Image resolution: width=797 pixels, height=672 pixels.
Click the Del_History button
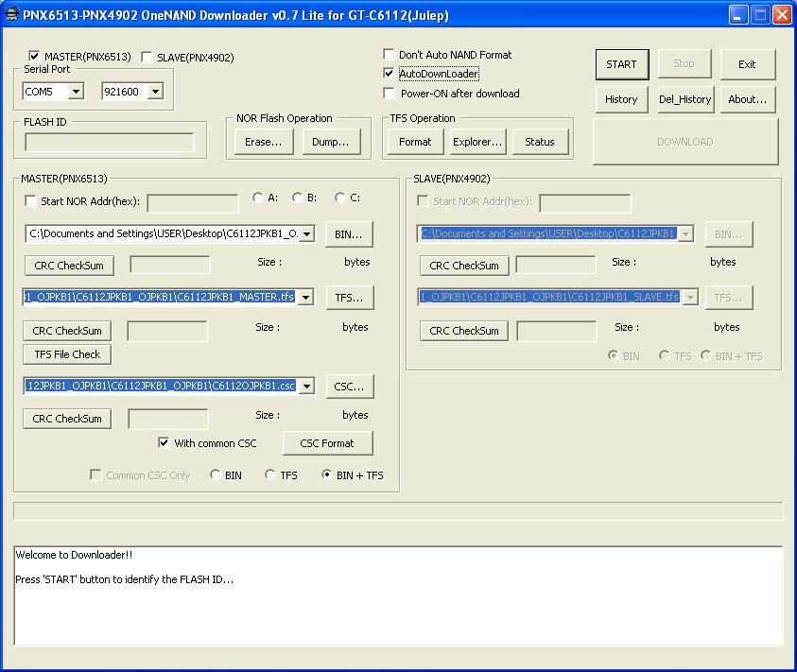click(x=685, y=99)
